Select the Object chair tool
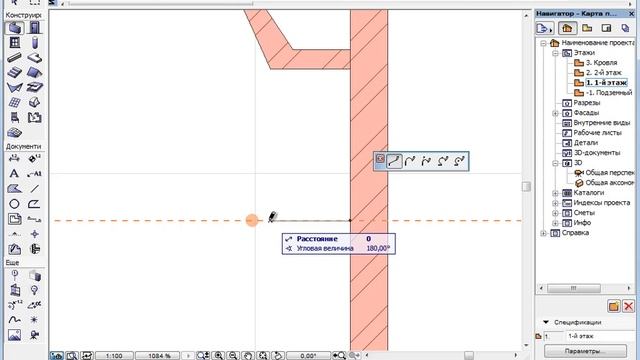The height and width of the screenshot is (360, 640). pyautogui.click(x=15, y=118)
